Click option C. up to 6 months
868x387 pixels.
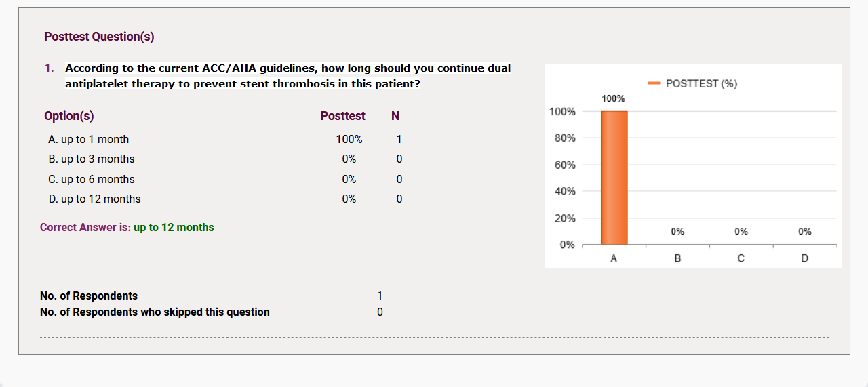click(92, 180)
